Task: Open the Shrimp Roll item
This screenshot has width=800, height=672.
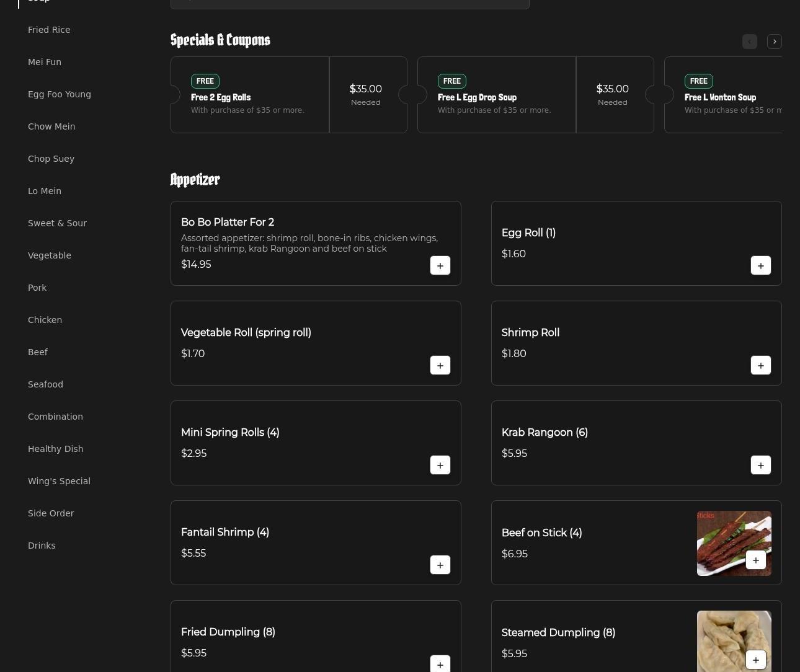Action: coord(636,343)
